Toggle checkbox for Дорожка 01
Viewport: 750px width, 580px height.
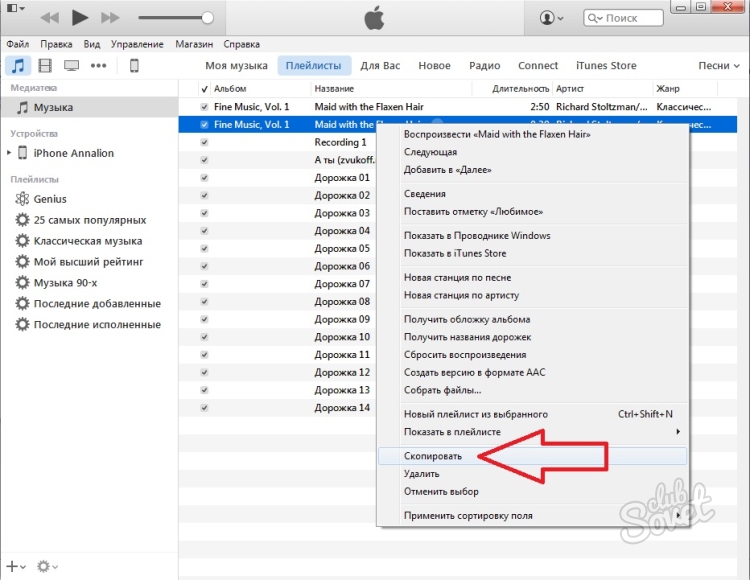205,178
